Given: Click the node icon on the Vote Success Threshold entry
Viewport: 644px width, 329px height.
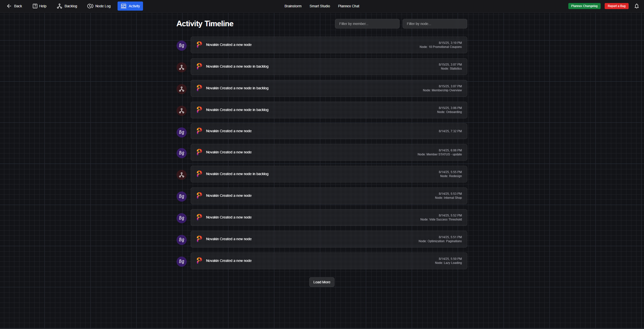Looking at the screenshot, I should 181,218.
